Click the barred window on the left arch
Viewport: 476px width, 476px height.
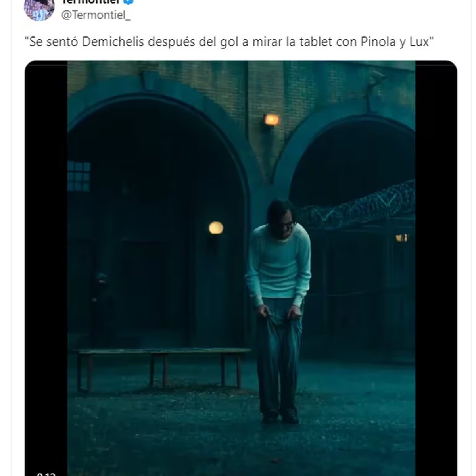(x=79, y=176)
